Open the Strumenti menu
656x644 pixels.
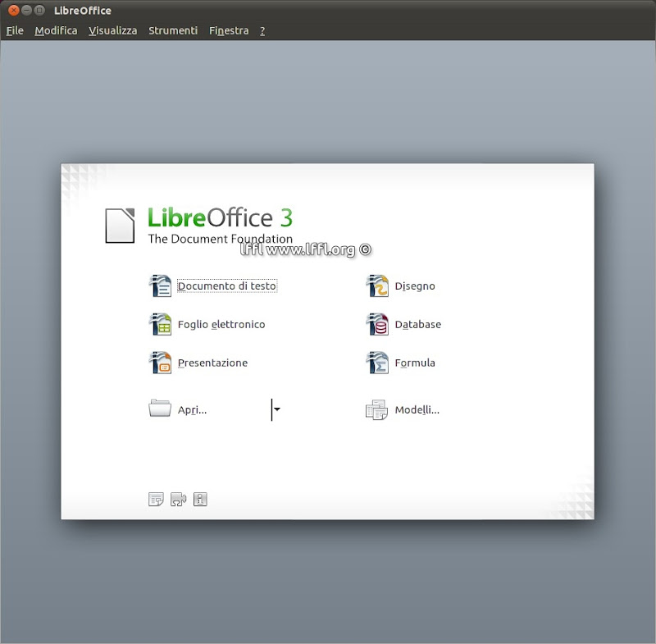(173, 31)
